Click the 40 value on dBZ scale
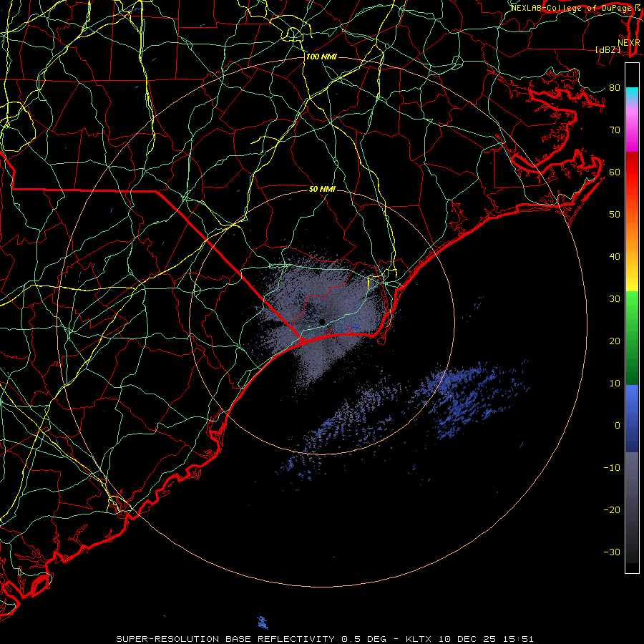 point(615,256)
